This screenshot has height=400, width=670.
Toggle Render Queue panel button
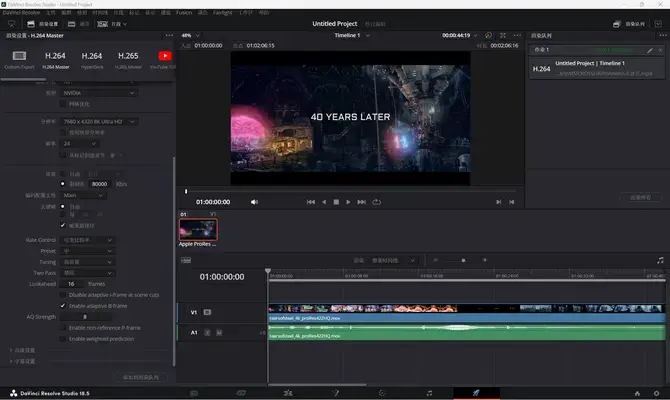[629, 24]
